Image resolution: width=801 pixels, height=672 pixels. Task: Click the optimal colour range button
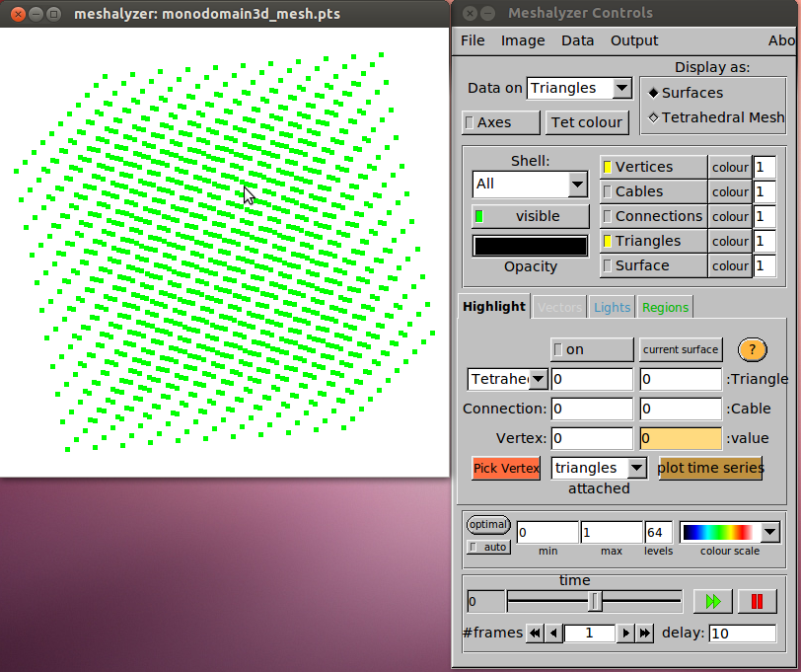click(x=488, y=525)
